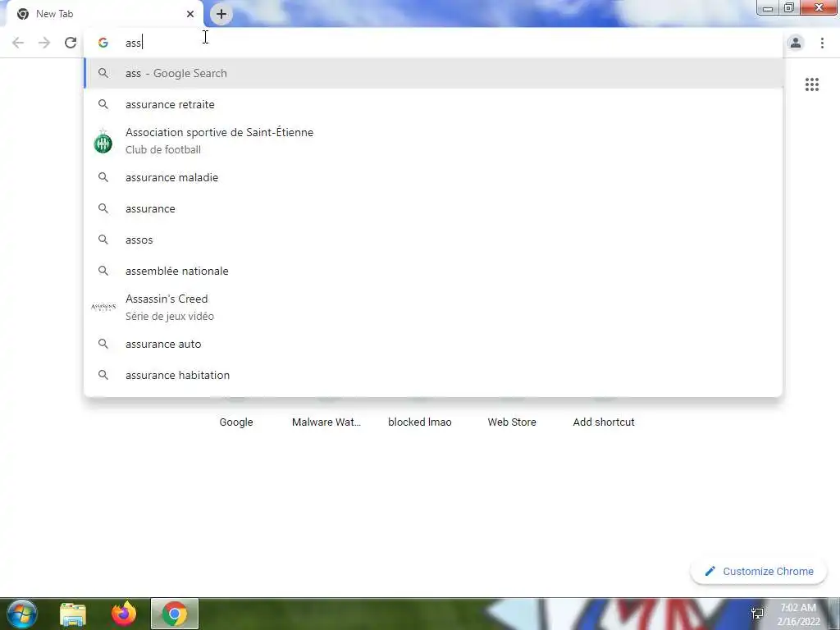The image size is (840, 630).
Task: Open the taskbar clock showing 7:02 AM
Action: (x=798, y=614)
